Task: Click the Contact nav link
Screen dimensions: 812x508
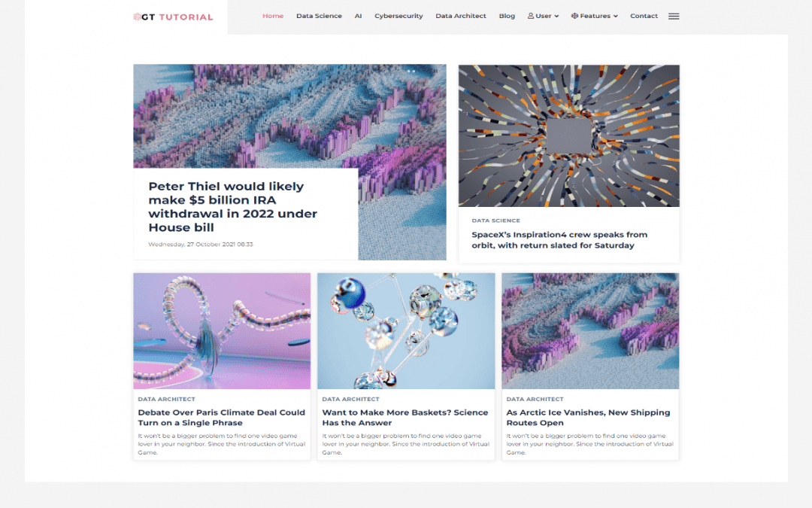Action: click(644, 16)
